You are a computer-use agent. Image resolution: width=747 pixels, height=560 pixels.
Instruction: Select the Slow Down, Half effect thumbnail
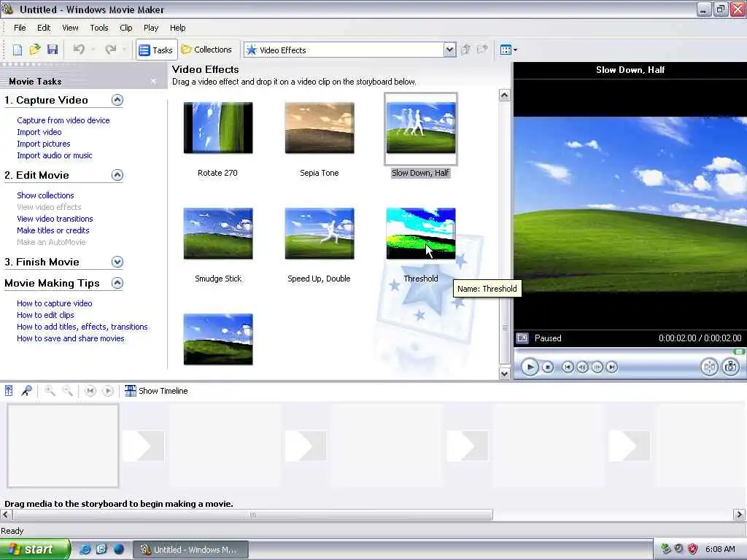(421, 128)
